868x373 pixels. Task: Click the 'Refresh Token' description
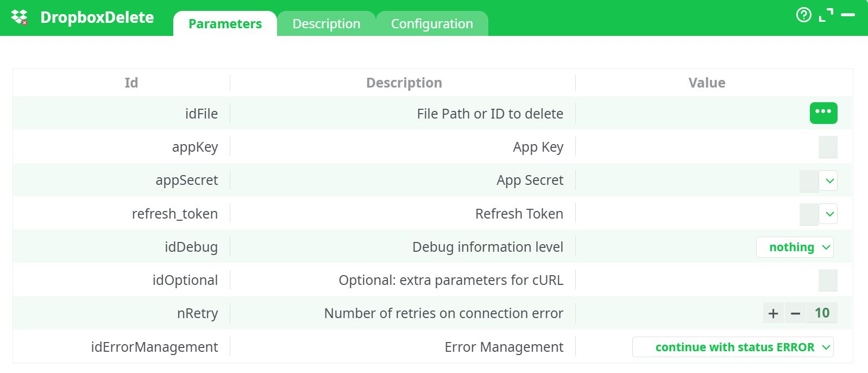click(x=519, y=214)
